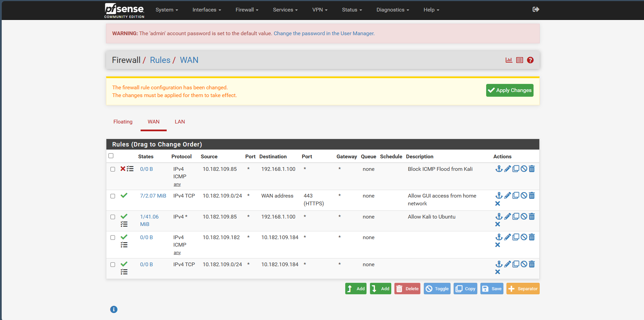The image size is (644, 320).
Task: Tick checkbox for ICMP rule from 10.182.109.182
Action: [x=113, y=238]
